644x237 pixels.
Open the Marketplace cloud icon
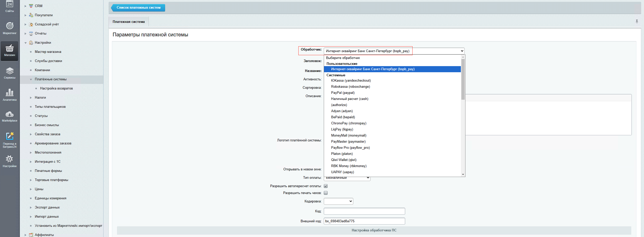[x=10, y=114]
